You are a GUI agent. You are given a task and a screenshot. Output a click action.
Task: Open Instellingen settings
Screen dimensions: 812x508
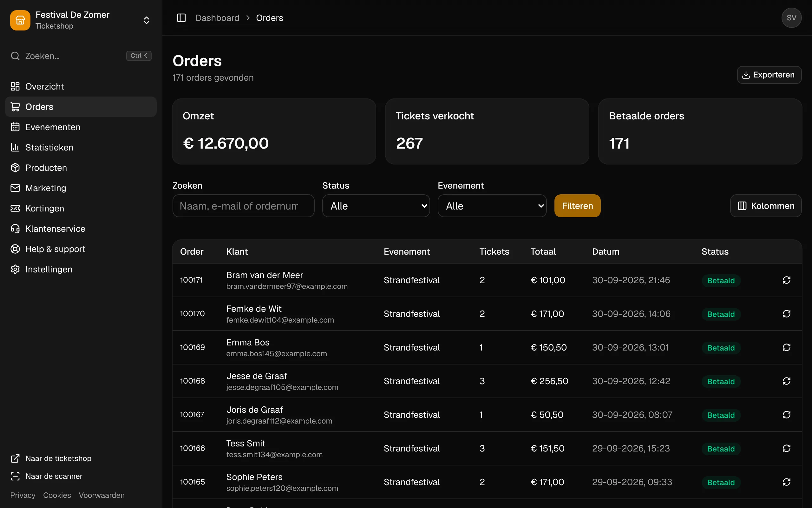(x=81, y=269)
